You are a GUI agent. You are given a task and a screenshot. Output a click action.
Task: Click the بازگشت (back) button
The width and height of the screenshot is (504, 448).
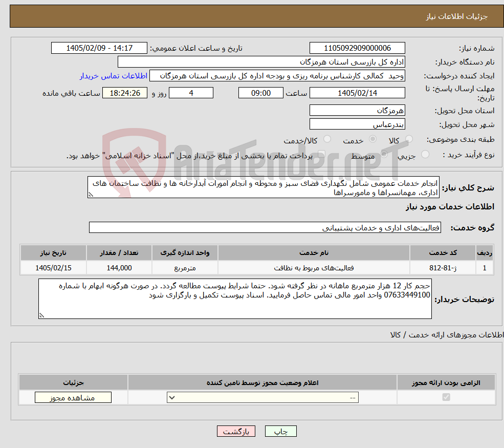coord(236,431)
